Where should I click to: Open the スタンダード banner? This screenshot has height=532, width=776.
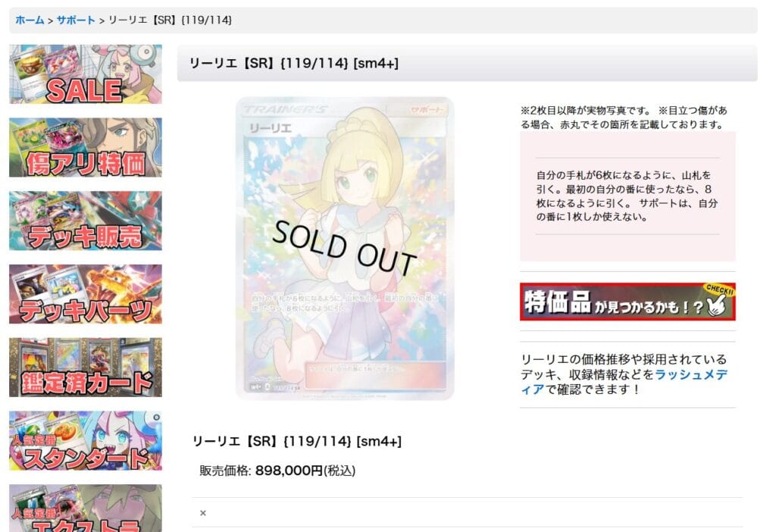(85, 440)
